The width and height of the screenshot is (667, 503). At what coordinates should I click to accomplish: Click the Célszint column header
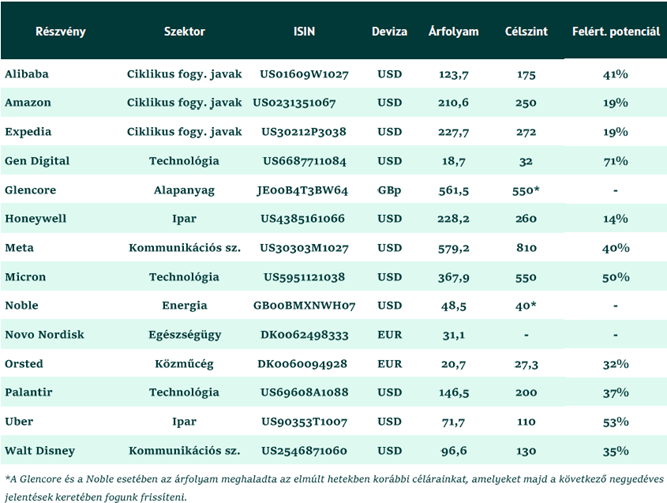[526, 31]
